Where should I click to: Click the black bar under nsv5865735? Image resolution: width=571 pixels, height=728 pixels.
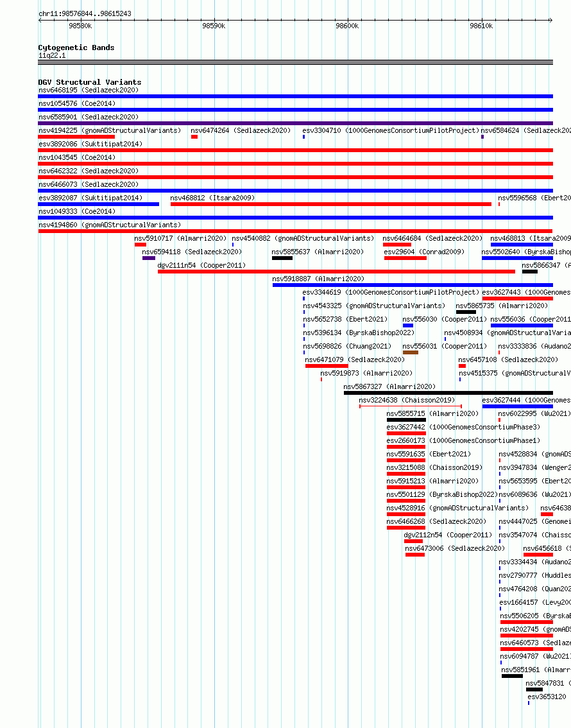tap(466, 312)
